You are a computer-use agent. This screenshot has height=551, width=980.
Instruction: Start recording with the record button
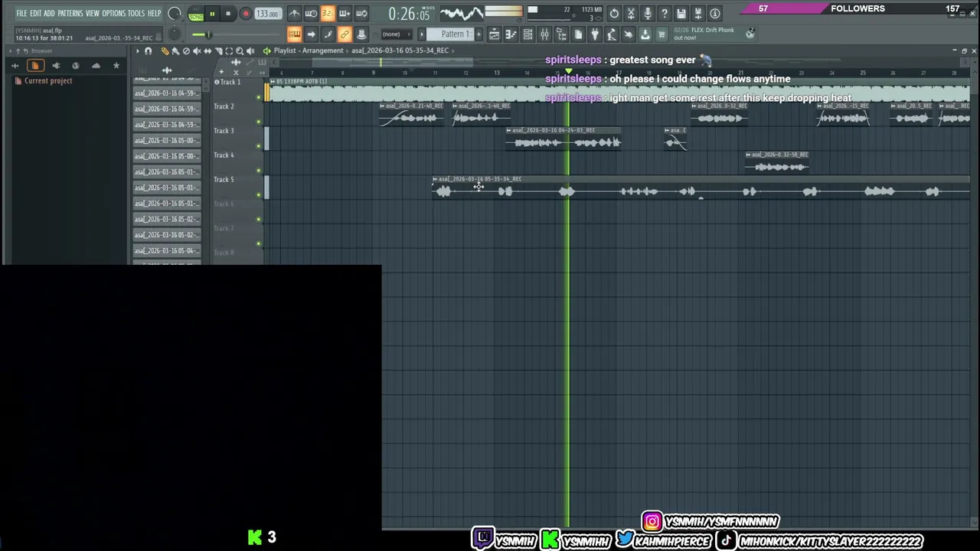tap(245, 14)
